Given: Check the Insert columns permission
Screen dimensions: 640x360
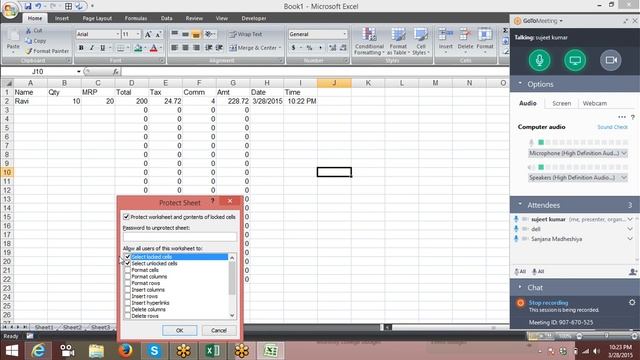Looking at the screenshot, I should click(128, 289).
